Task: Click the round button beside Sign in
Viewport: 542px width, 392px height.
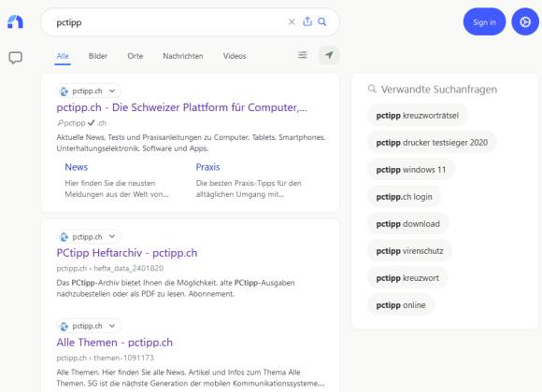Action: tap(525, 21)
